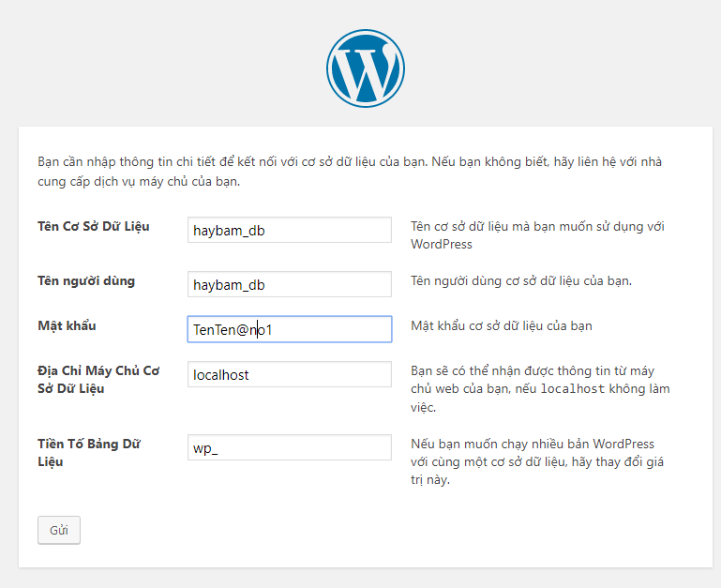This screenshot has width=721, height=588.
Task: Click the "Tiền Tố Bảng Dữ Liệu" label
Action: pos(89,453)
